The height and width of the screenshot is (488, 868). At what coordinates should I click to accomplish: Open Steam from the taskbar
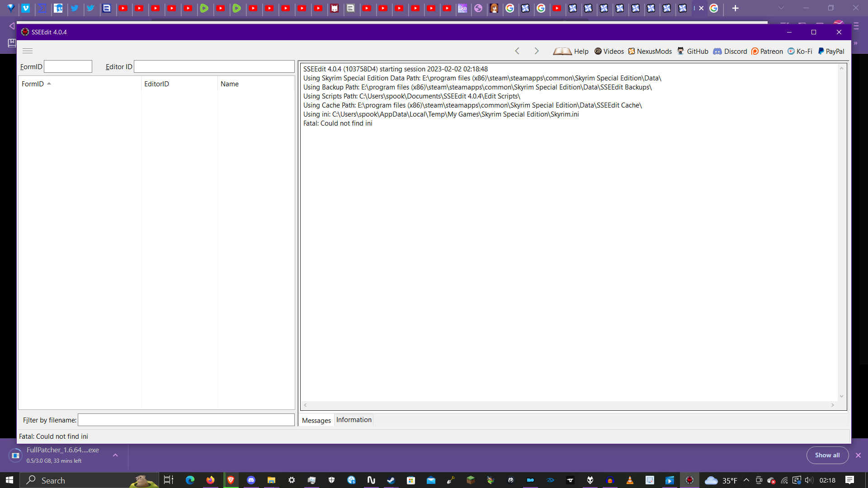point(391,480)
